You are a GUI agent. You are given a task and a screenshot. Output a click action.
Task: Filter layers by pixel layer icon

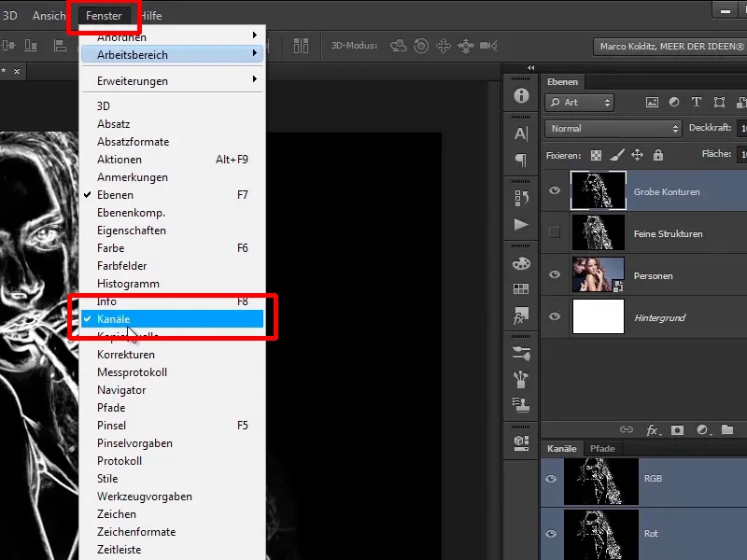point(652,103)
